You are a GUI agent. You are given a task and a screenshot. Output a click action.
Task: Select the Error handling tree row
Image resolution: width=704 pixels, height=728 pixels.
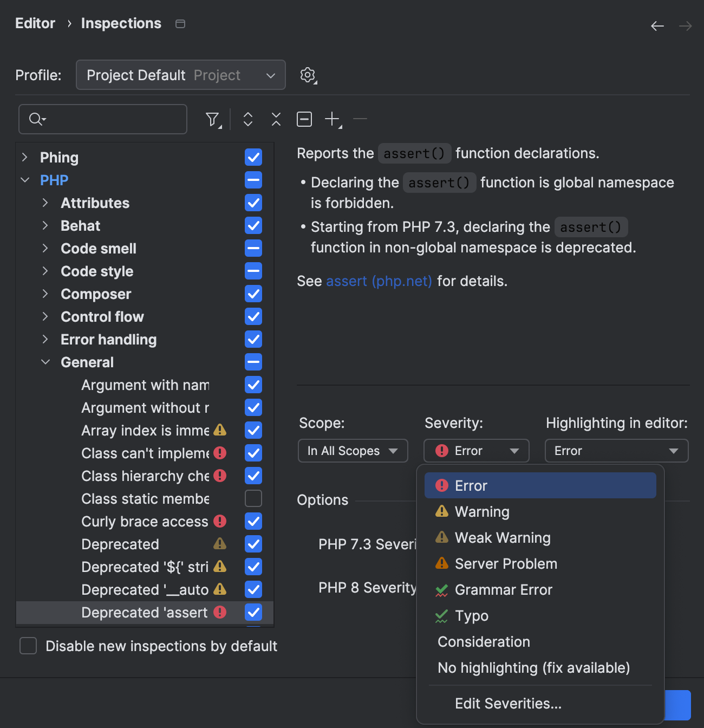[x=145, y=339]
